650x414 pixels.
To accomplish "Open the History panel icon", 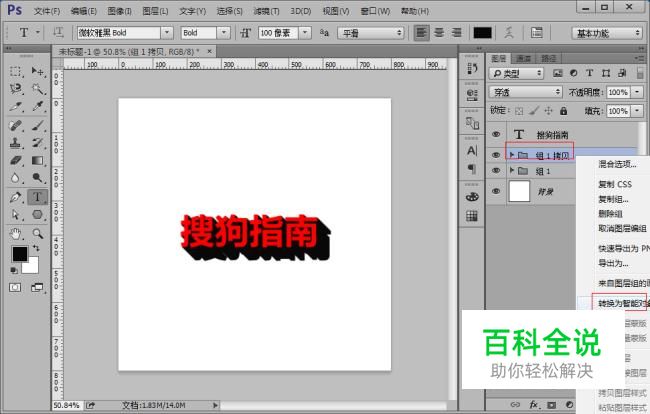I will 472,68.
